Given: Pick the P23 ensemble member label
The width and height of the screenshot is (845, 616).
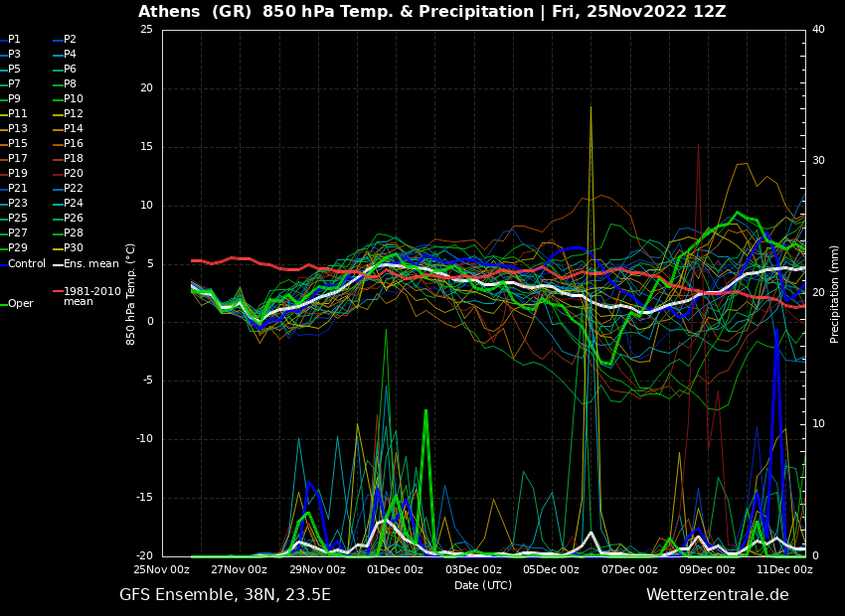Looking at the screenshot, I should [x=14, y=203].
